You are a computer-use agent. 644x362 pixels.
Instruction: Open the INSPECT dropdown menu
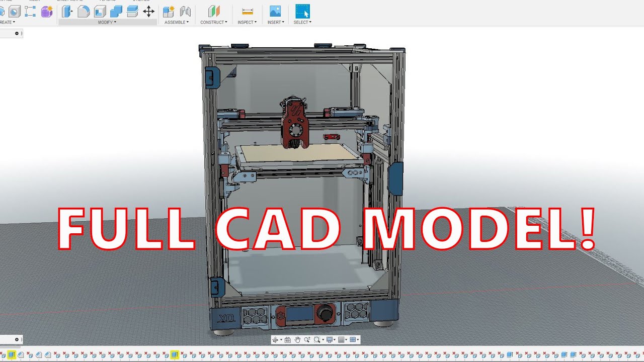click(247, 22)
